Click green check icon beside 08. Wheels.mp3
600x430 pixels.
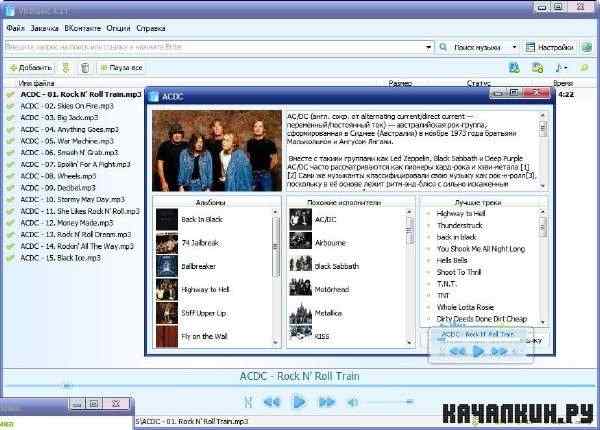point(11,176)
